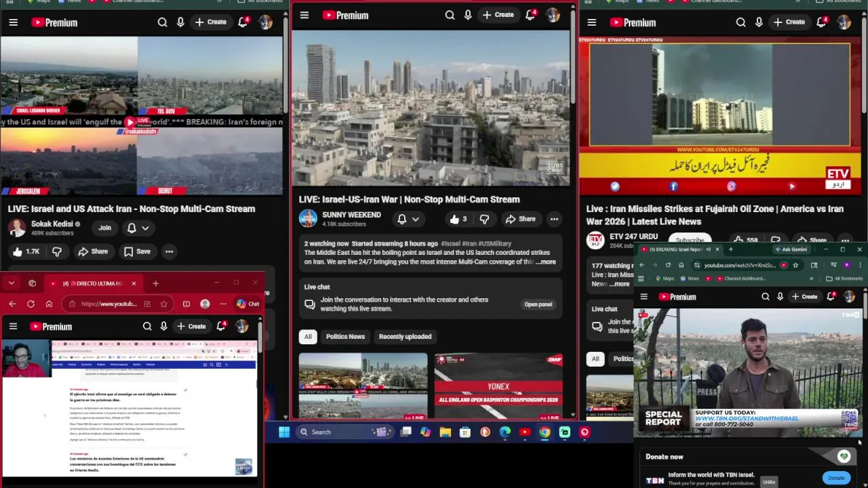Toggle Edge split screen in DIRECTO ULTIMA window

(x=186, y=304)
